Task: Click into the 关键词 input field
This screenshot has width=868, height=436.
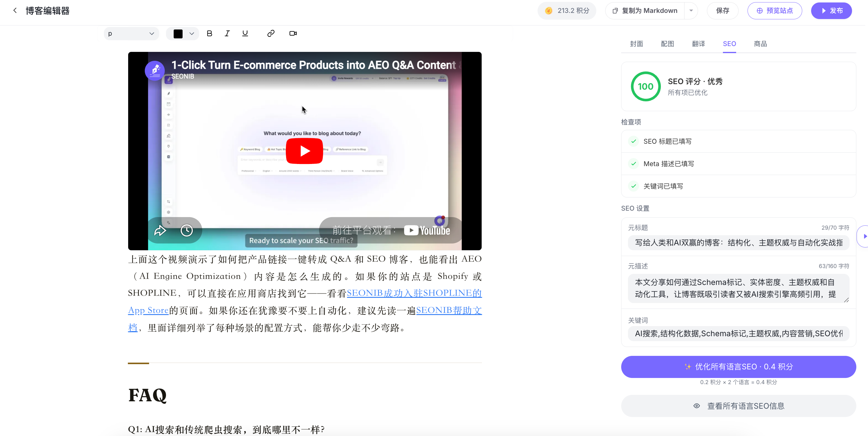Action: pyautogui.click(x=738, y=334)
